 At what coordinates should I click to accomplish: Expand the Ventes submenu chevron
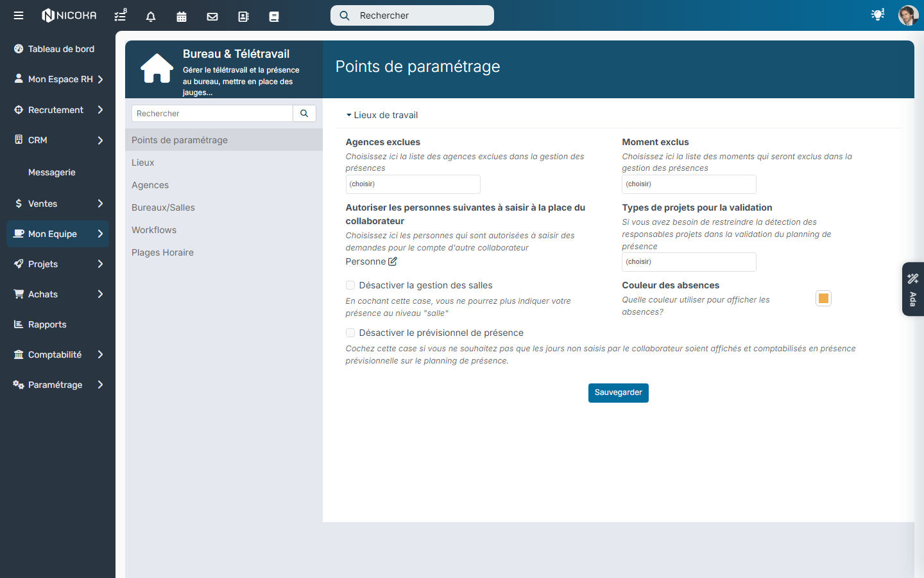click(100, 204)
